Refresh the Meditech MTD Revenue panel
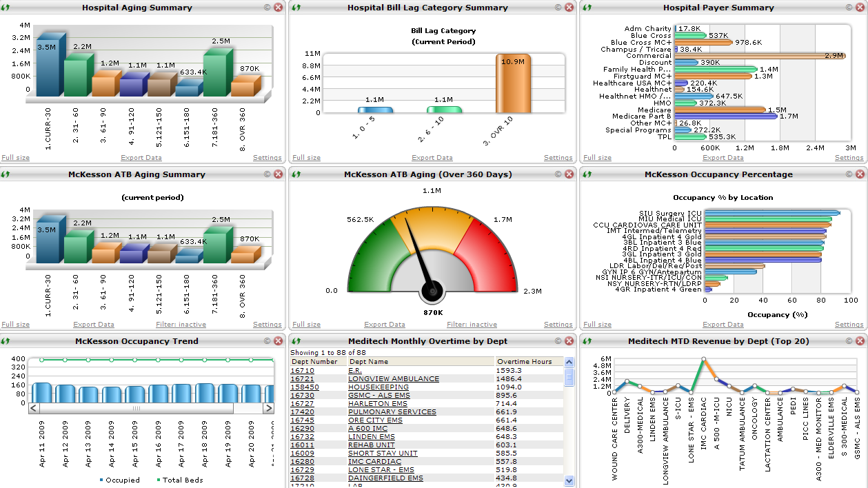The height and width of the screenshot is (488, 868). tap(587, 340)
